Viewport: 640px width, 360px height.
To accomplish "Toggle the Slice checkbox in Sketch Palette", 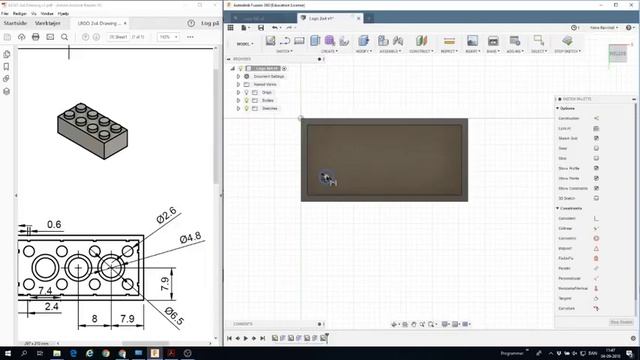I will click(x=596, y=158).
